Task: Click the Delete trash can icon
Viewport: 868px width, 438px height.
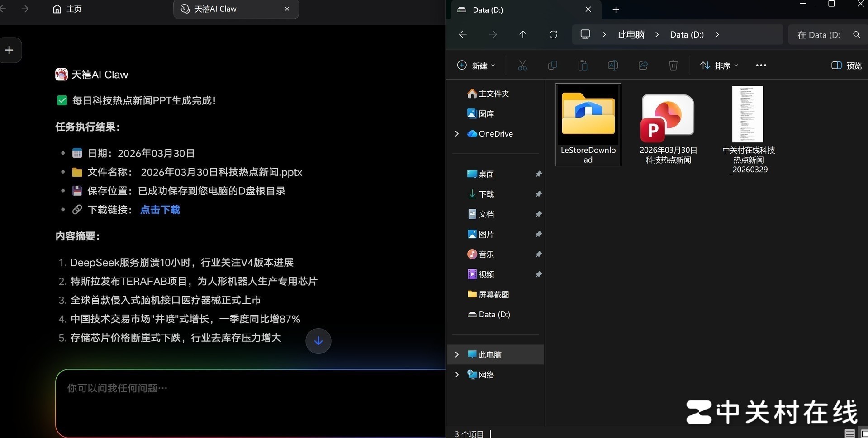Action: [x=673, y=66]
